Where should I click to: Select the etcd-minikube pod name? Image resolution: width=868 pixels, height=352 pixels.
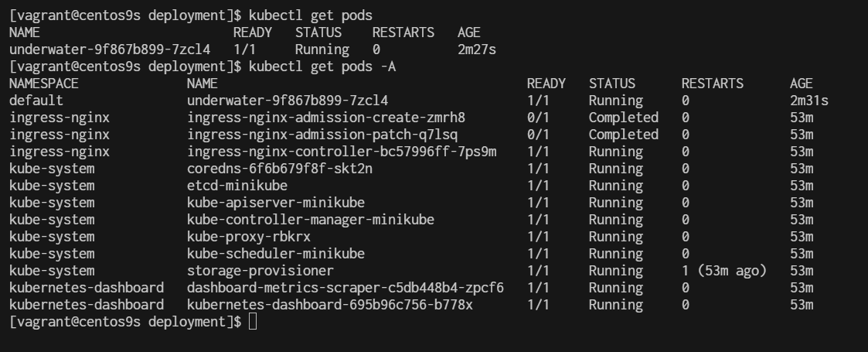pos(237,186)
